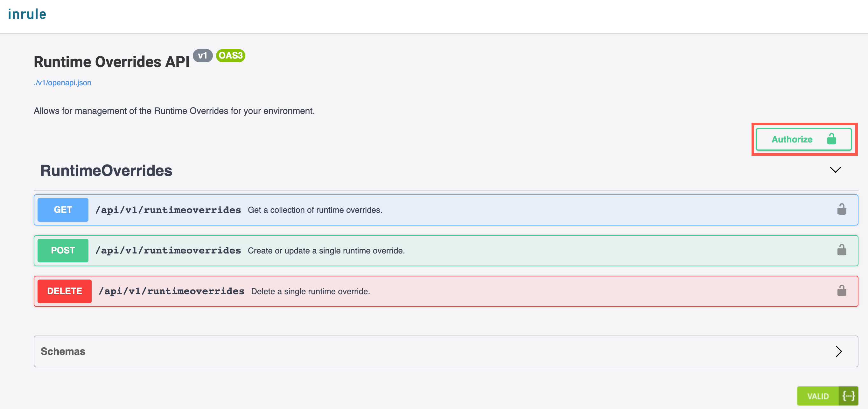Select the Schemas section header
Viewport: 868px width, 409px height.
(x=63, y=351)
